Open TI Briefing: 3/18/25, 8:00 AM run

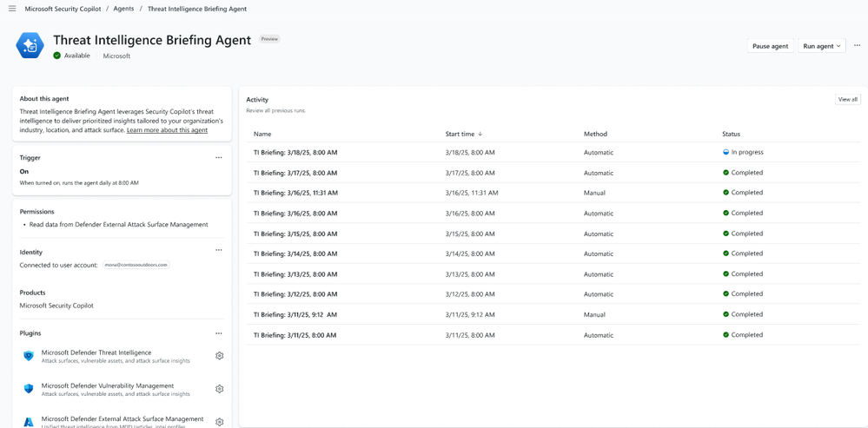pyautogui.click(x=295, y=153)
